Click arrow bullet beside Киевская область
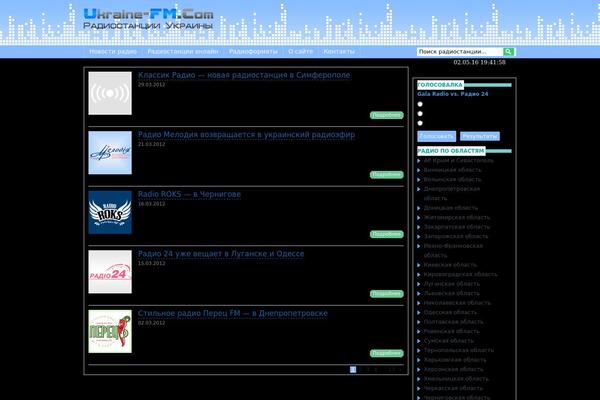The width and height of the screenshot is (600, 400). click(419, 265)
